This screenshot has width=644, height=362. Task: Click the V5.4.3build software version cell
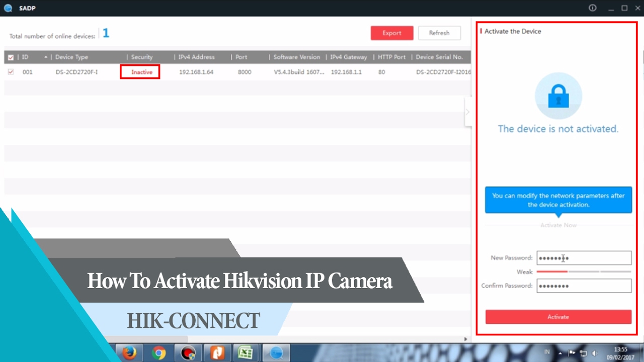tap(299, 72)
